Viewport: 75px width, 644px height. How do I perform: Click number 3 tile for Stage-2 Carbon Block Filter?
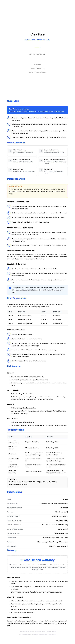pos(10,160)
